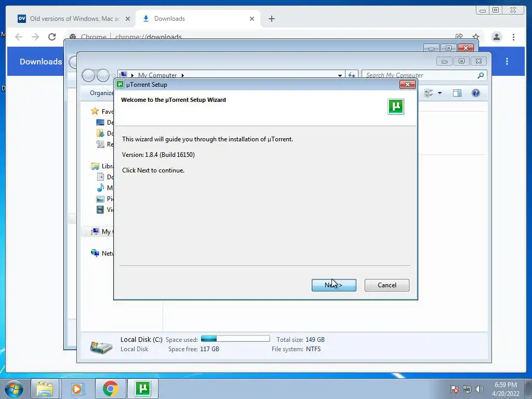532x399 pixels.
Task: Open the Pictures library in the sidebar
Action: click(x=104, y=199)
